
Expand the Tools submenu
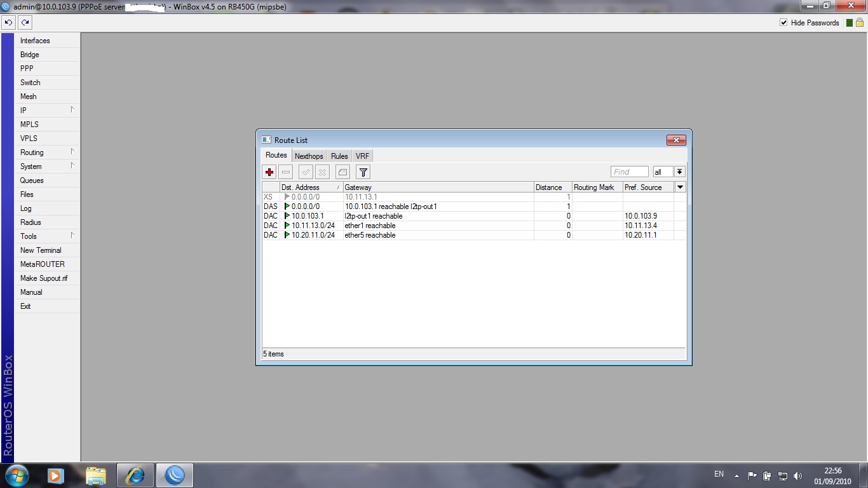pyautogui.click(x=47, y=236)
